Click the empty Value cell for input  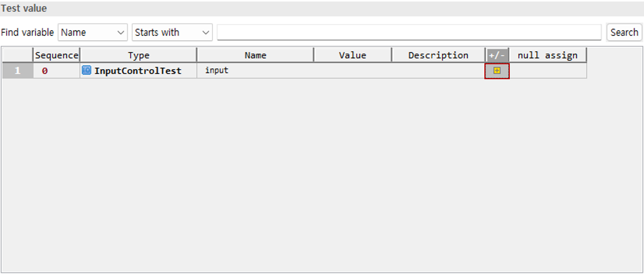click(x=353, y=71)
